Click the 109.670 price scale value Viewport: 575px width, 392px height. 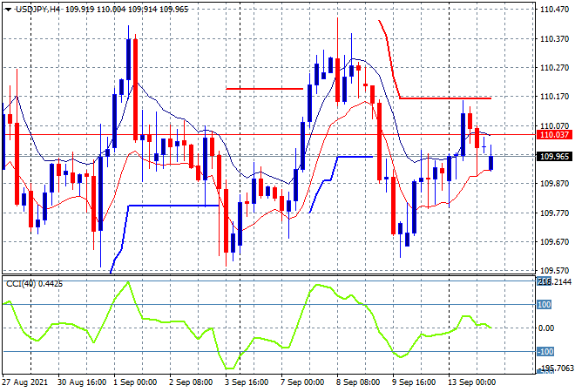554,241
